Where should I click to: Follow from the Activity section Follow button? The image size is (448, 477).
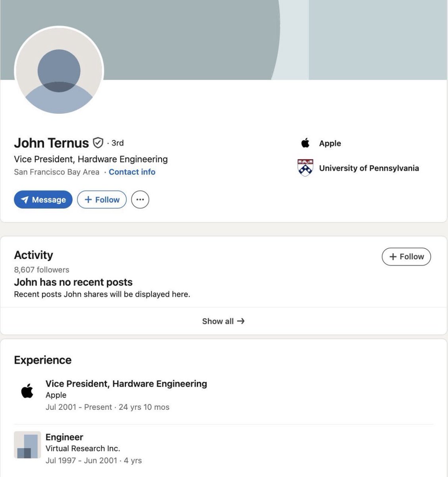(406, 257)
